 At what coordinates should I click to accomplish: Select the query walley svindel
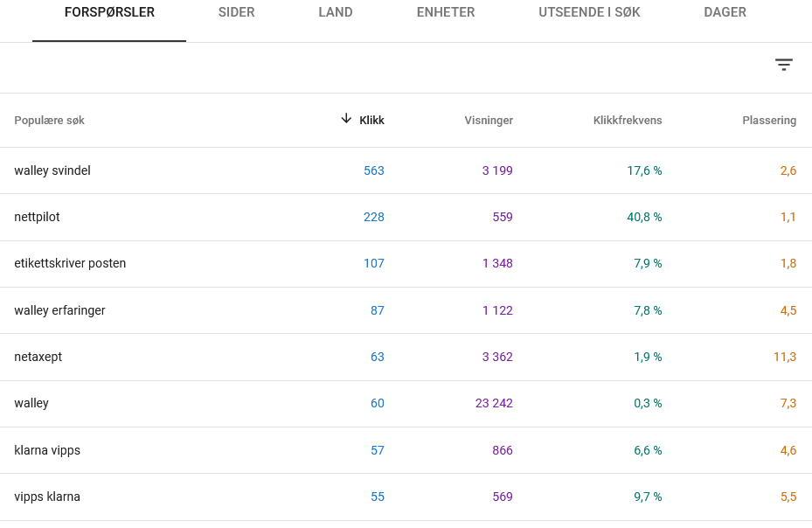[x=52, y=170]
